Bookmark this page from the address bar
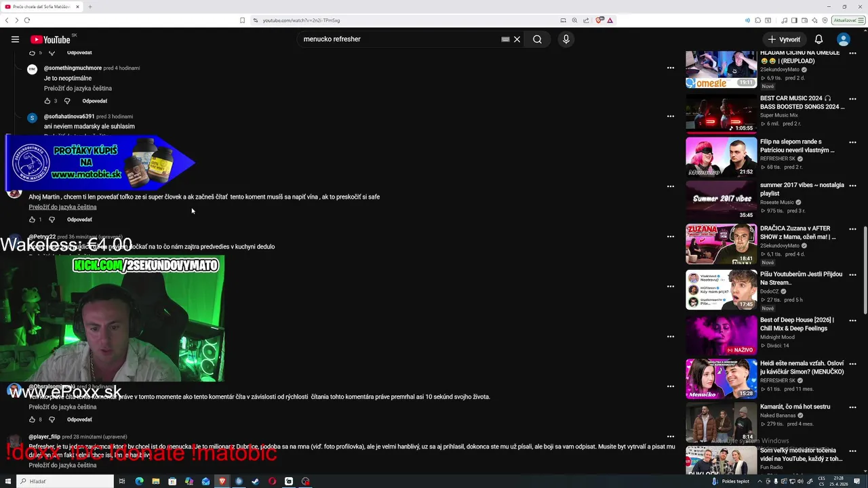 pos(242,20)
